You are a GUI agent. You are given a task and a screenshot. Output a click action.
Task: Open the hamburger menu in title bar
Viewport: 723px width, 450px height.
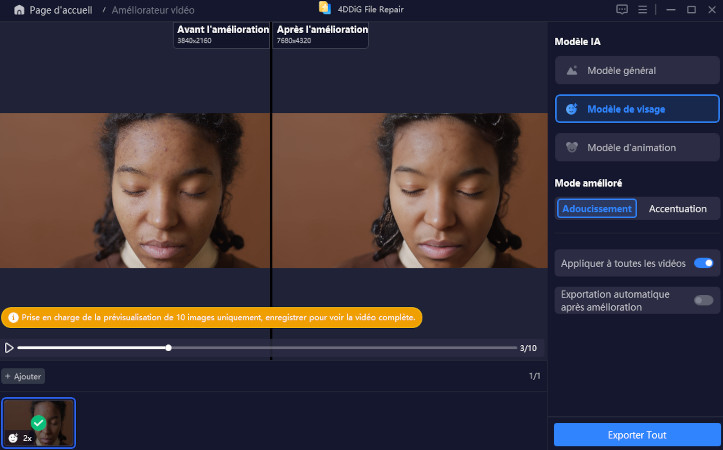coord(642,10)
